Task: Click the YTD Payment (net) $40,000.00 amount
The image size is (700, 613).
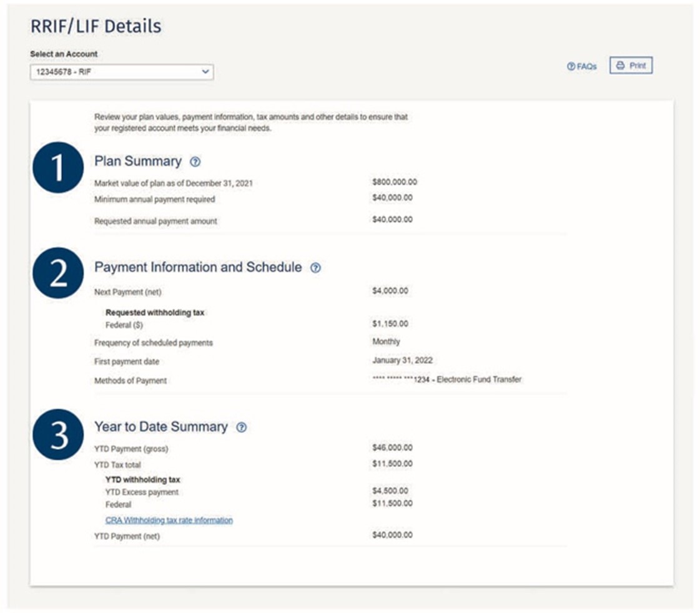Action: [392, 535]
